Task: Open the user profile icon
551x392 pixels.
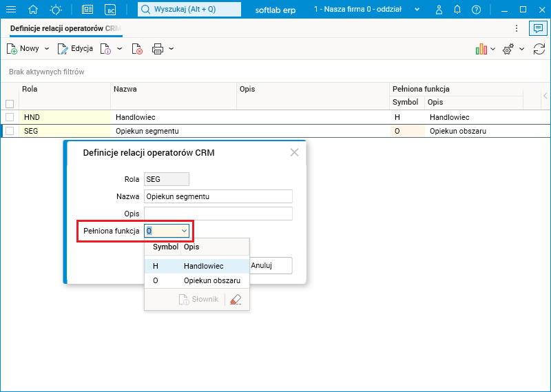Action: [439, 10]
